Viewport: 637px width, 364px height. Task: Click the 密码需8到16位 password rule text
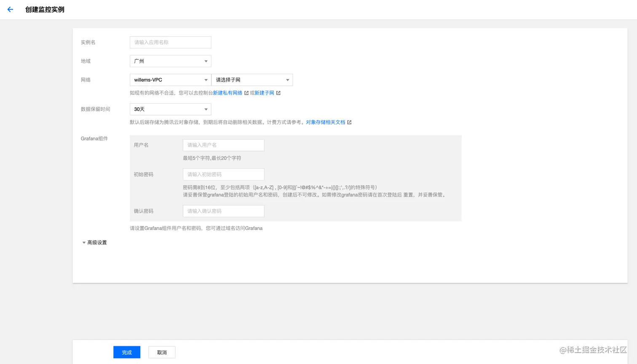280,187
